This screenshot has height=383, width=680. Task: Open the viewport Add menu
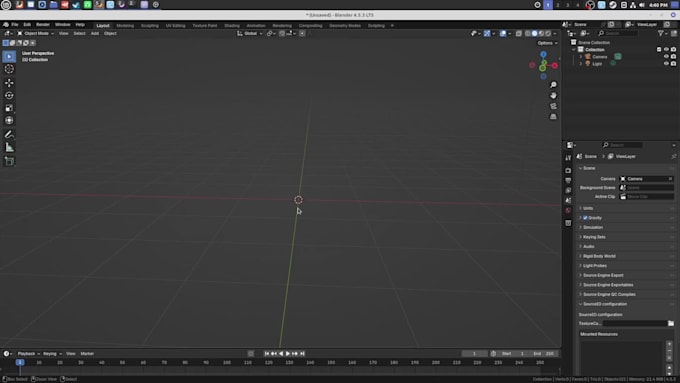pos(95,33)
